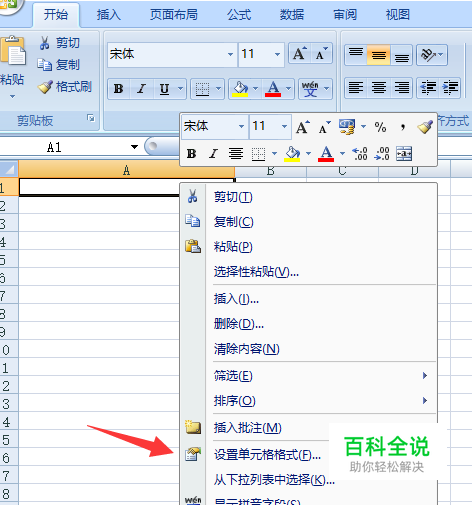
Task: Click the Paste clipboard icon in ribbon
Action: pos(13,50)
